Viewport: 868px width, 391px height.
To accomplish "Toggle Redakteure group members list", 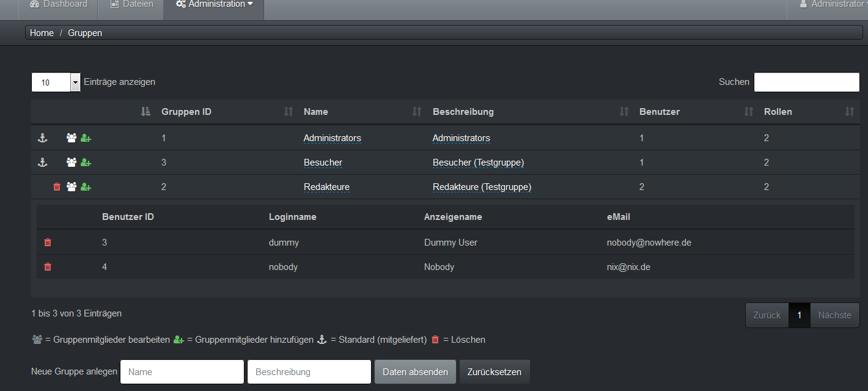I will click(x=72, y=187).
